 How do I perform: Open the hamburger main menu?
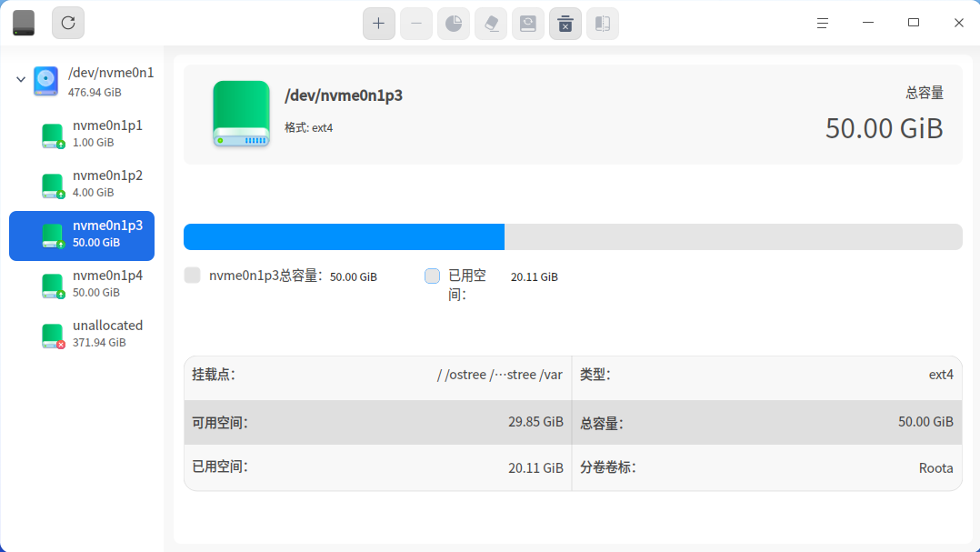click(823, 23)
